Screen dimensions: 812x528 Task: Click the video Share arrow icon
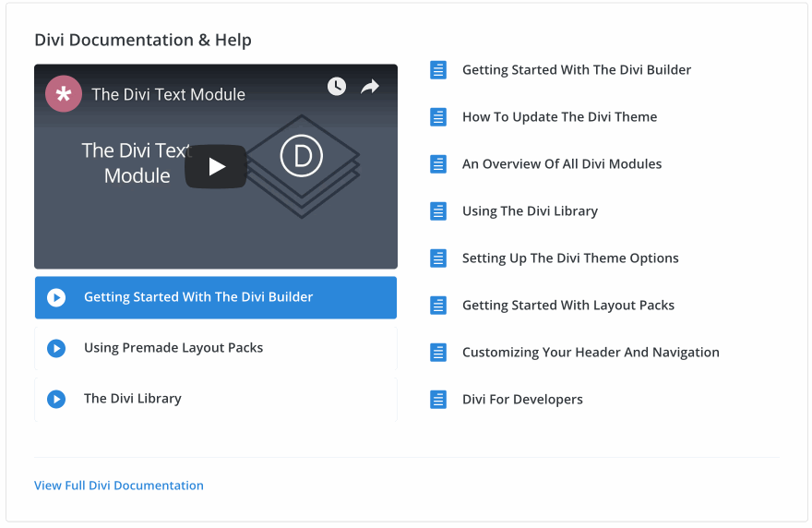(x=370, y=86)
